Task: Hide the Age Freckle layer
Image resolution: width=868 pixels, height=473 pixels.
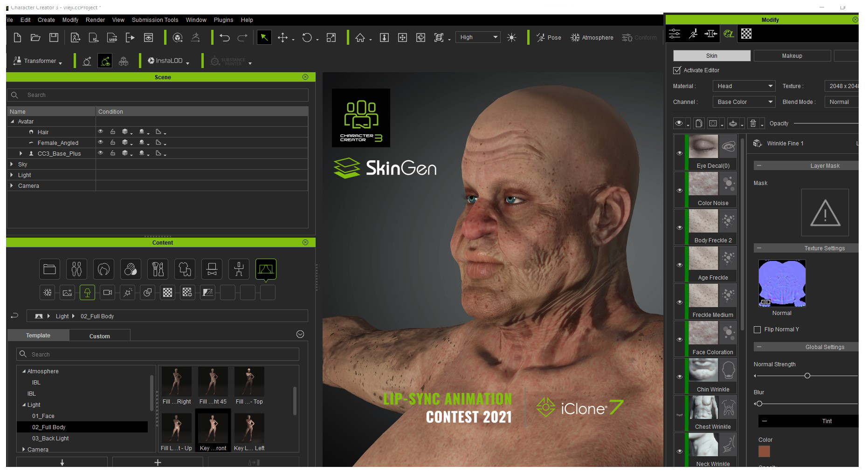Action: coord(679,265)
